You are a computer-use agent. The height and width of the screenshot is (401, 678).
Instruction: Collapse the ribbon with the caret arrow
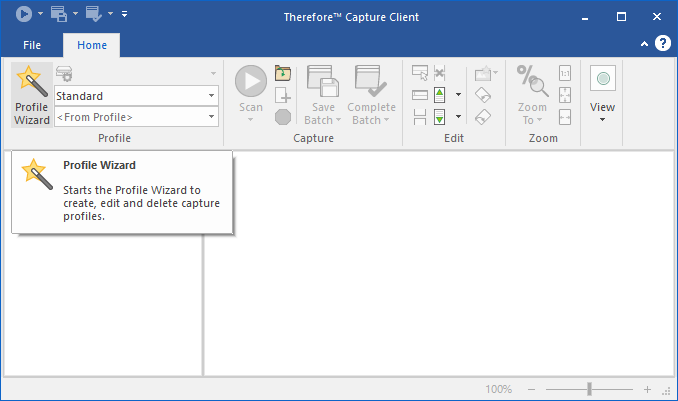coord(644,44)
